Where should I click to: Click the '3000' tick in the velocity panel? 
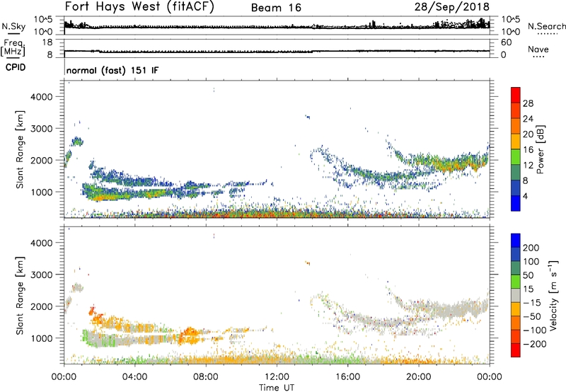[42, 275]
